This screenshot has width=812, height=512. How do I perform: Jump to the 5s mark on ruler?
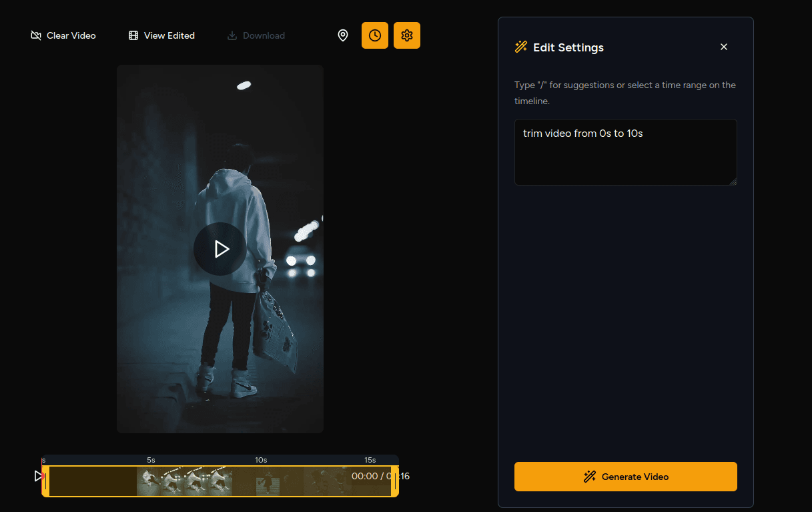pyautogui.click(x=151, y=460)
